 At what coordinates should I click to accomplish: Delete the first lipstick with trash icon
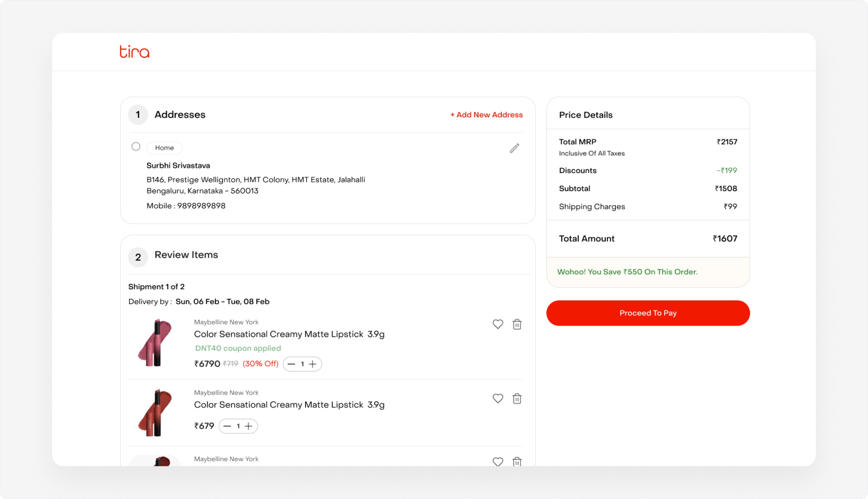coord(517,324)
